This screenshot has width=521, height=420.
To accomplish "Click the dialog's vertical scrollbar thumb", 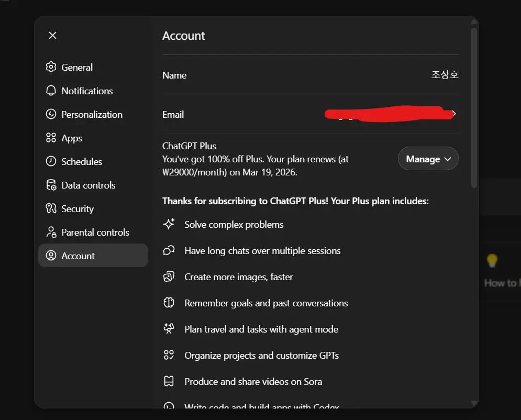I will [x=474, y=108].
